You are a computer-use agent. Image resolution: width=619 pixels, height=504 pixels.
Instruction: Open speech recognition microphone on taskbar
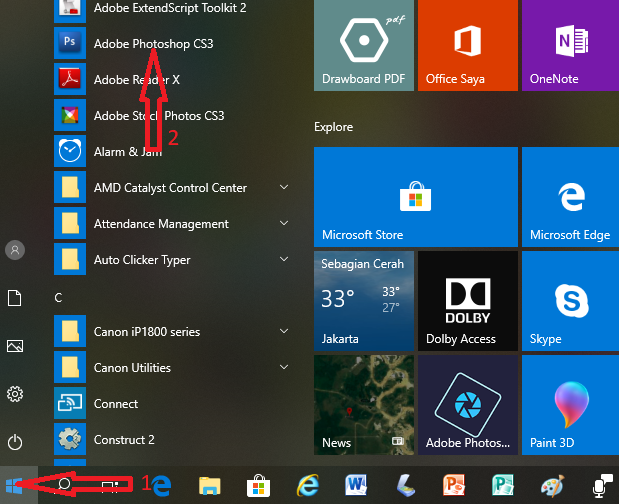(x=603, y=485)
